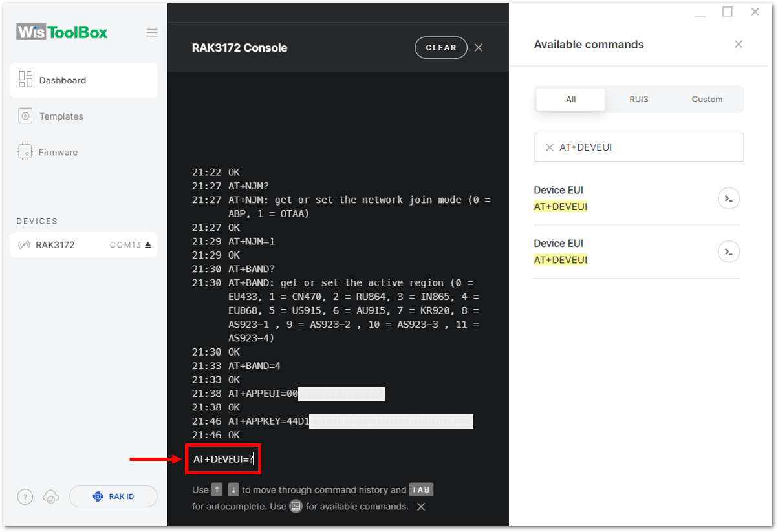
Task: Focus the command search field
Action: point(639,147)
